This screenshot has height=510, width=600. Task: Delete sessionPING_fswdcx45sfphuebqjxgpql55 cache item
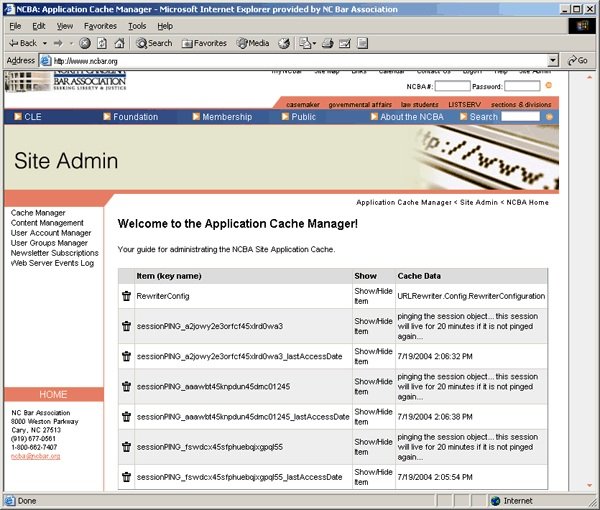[x=126, y=446]
